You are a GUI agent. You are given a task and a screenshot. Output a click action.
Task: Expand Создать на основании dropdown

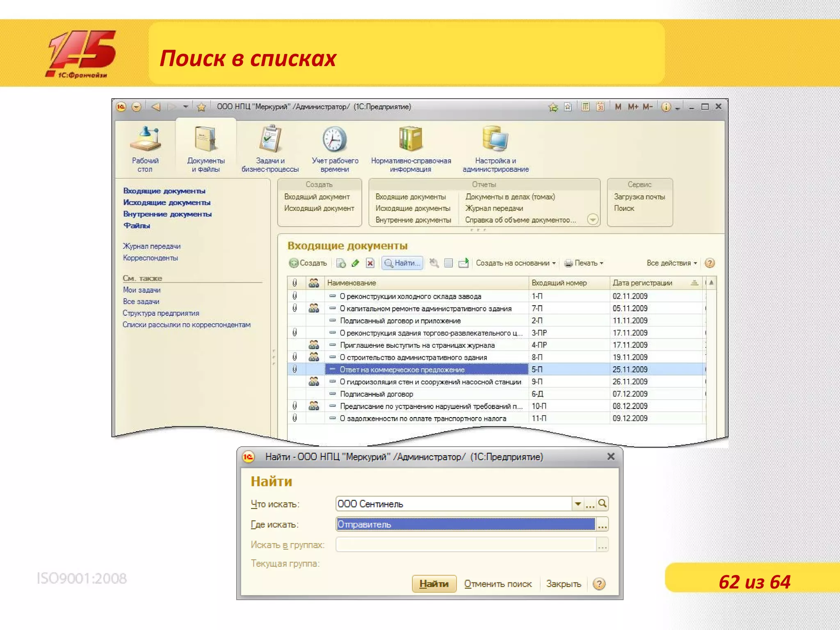(516, 263)
